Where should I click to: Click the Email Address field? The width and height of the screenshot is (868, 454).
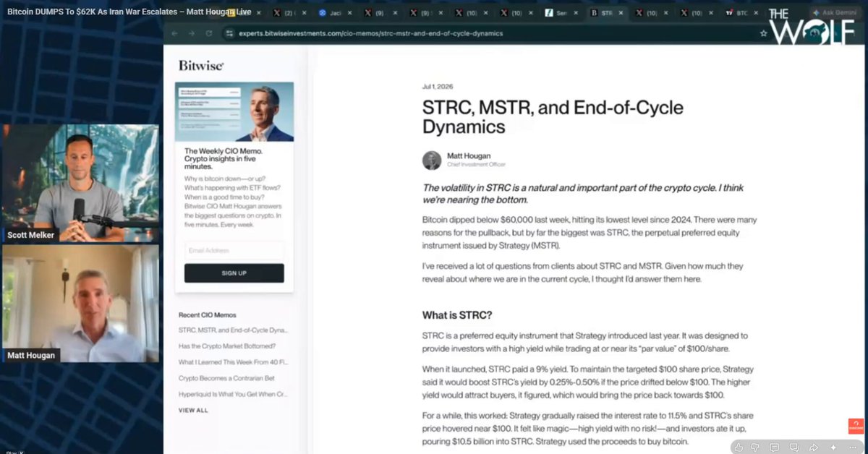pyautogui.click(x=234, y=251)
